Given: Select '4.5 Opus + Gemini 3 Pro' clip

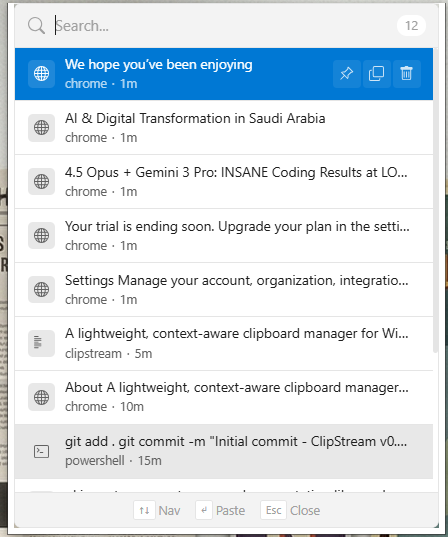Looking at the screenshot, I should pos(224,182).
